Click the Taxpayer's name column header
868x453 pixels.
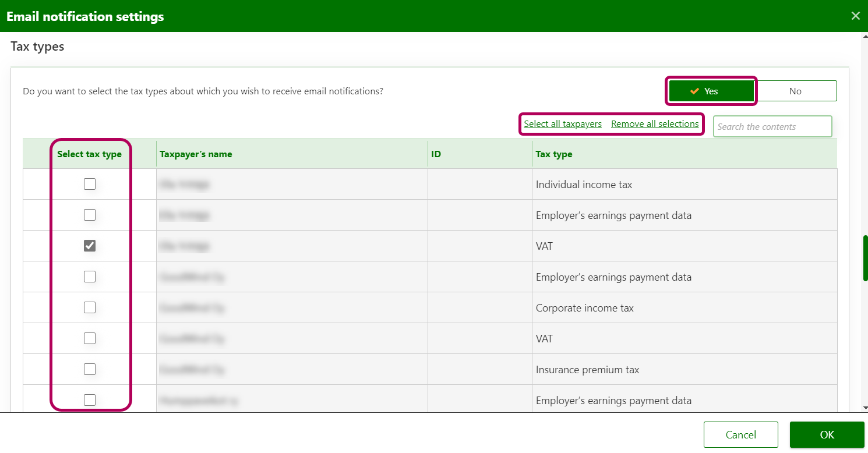pos(196,154)
